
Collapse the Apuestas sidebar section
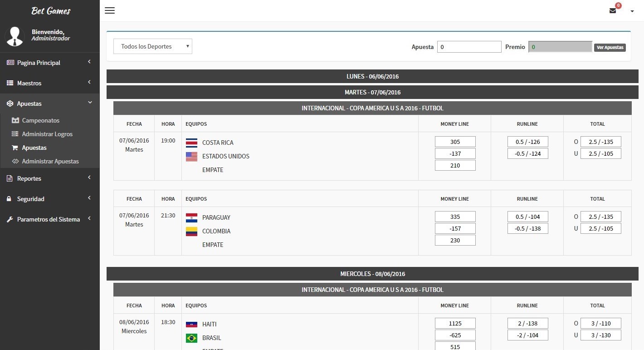[49, 104]
